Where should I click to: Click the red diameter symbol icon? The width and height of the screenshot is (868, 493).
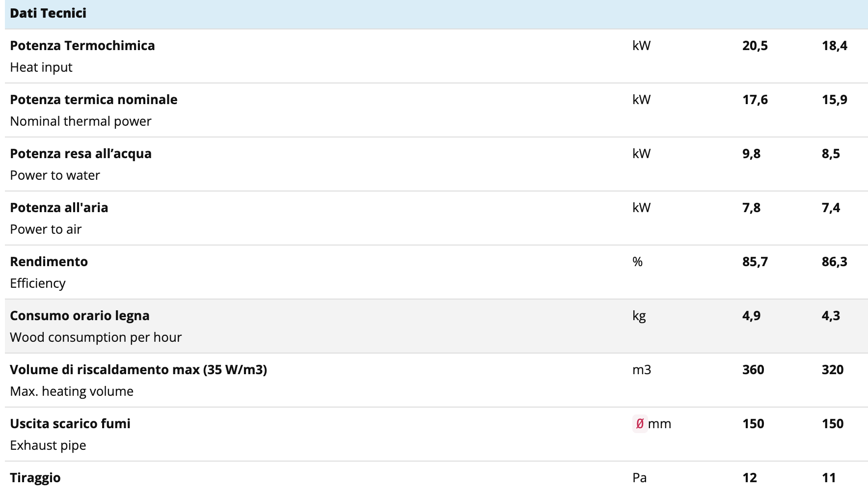click(x=640, y=424)
